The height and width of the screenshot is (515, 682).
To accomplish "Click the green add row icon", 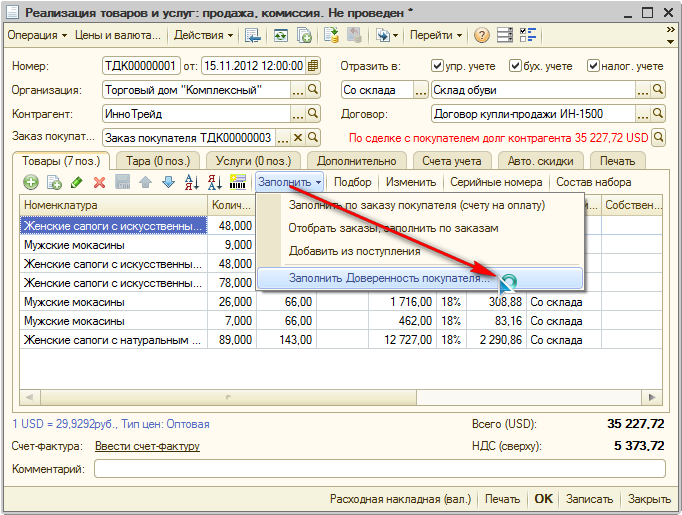I will [x=31, y=182].
